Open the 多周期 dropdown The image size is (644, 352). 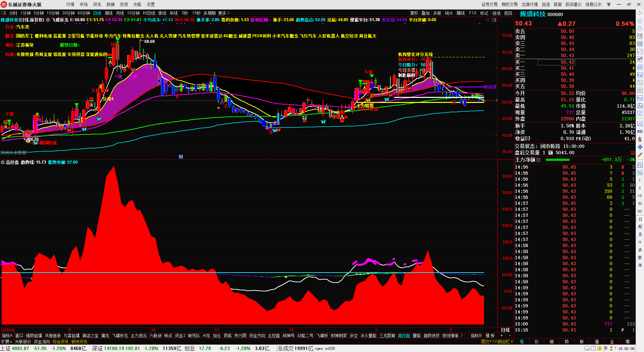pyautogui.click(x=209, y=13)
